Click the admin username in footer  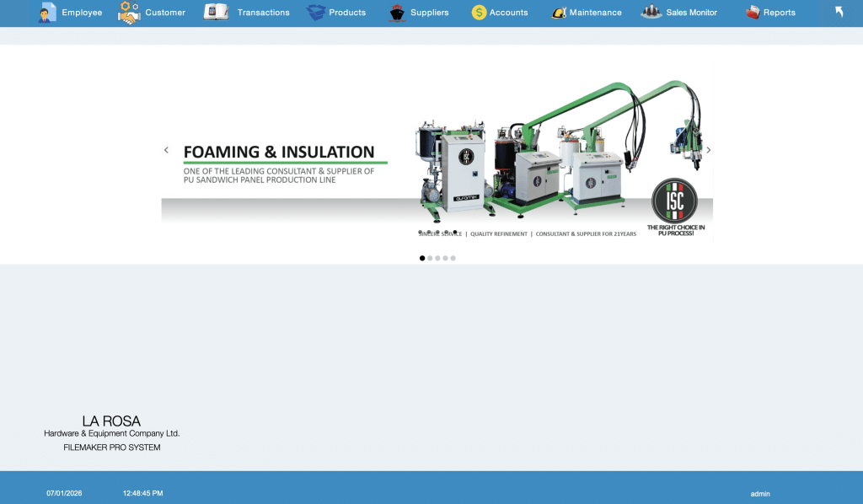pos(760,494)
